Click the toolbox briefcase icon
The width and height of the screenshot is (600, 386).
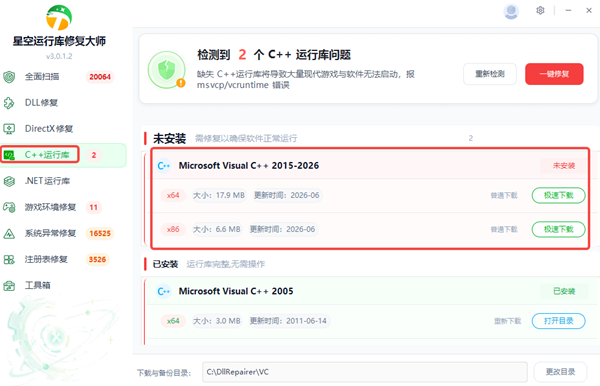(9, 285)
